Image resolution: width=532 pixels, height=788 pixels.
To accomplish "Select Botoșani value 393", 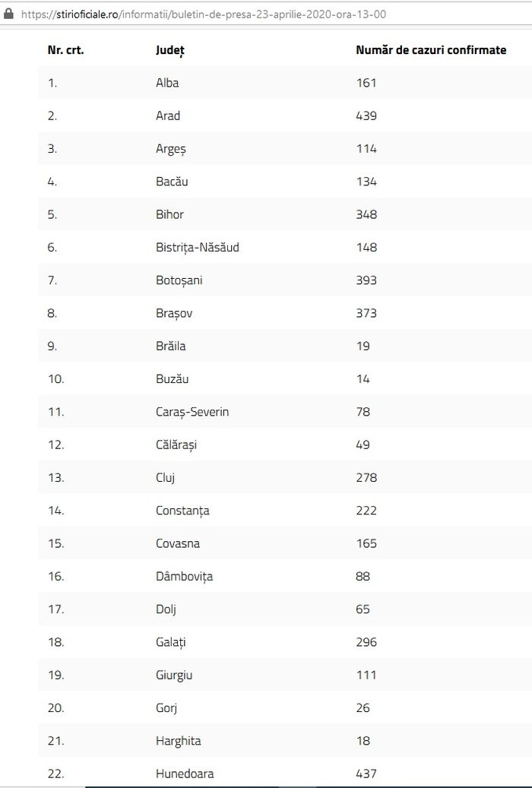I will [366, 280].
